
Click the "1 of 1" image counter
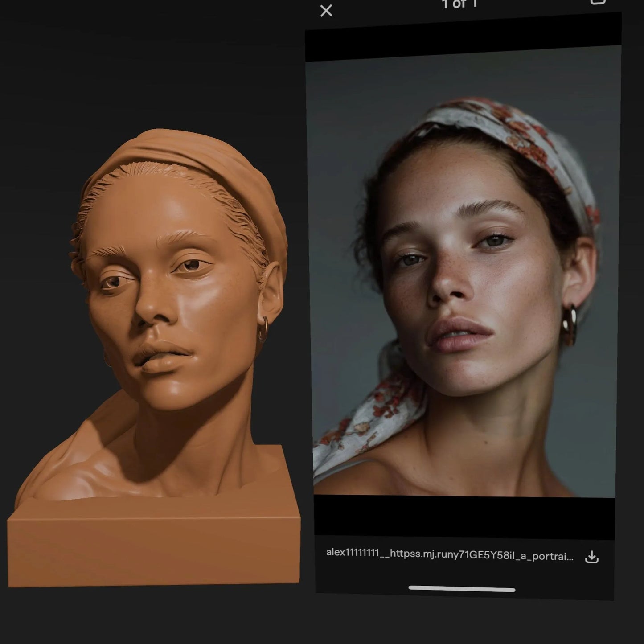tap(459, 4)
